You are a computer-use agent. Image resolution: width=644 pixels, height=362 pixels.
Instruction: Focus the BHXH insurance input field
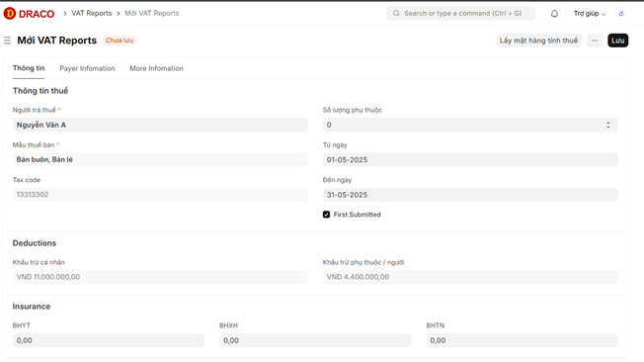315,340
